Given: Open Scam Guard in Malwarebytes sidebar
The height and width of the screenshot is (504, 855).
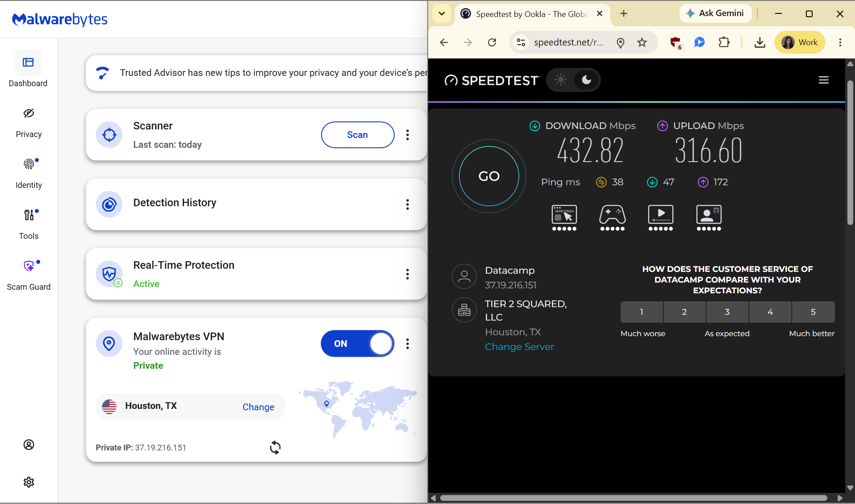Looking at the screenshot, I should tap(29, 275).
